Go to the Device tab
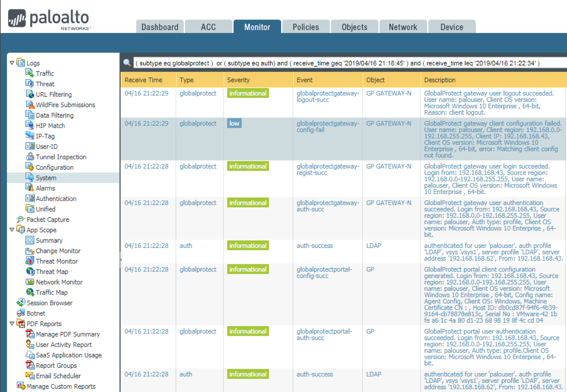This screenshot has height=392, width=567. coord(451,27)
